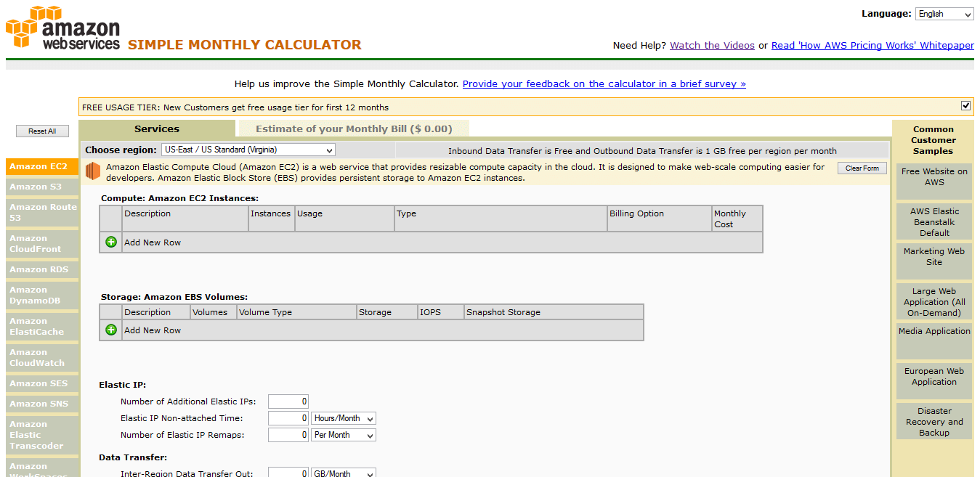This screenshot has height=477, width=980.
Task: Click the Monthly Cost column header
Action: point(737,219)
